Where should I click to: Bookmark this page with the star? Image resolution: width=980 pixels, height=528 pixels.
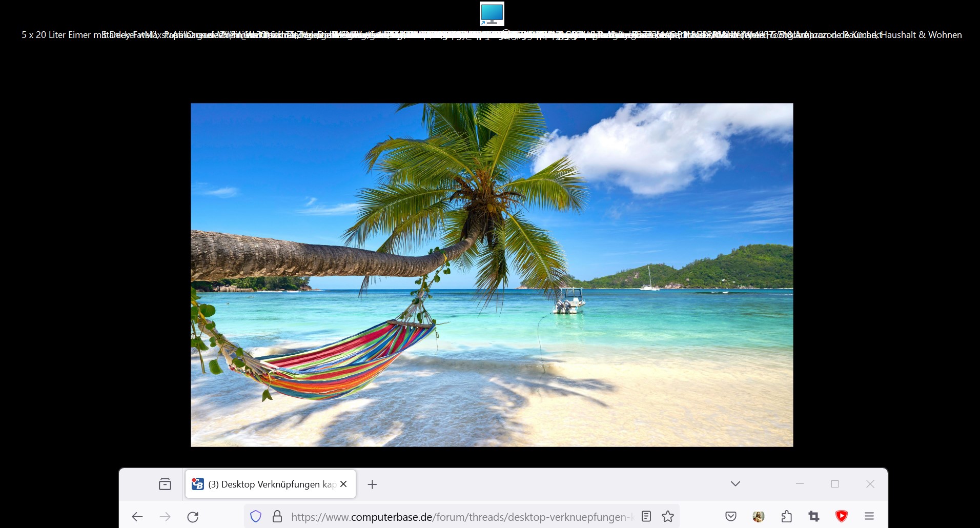click(668, 516)
